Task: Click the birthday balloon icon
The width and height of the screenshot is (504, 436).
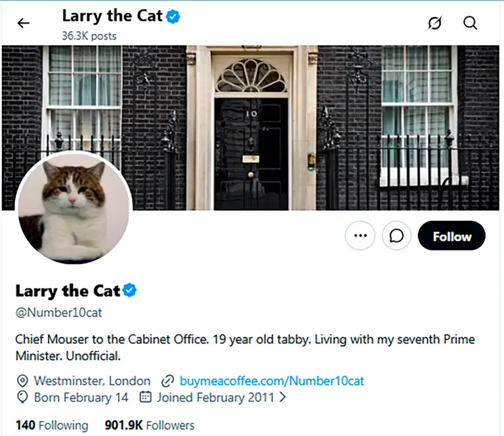Action: pos(22,397)
